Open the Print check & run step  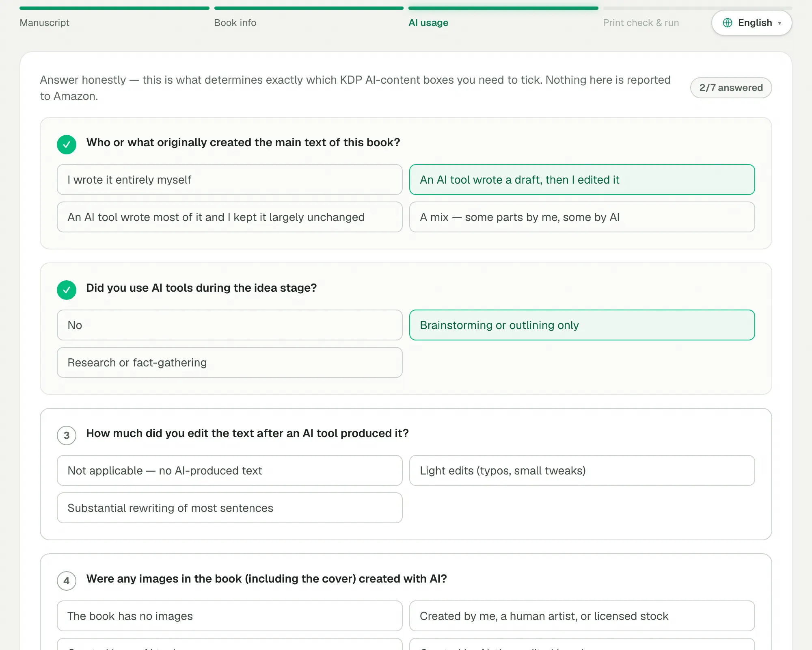(x=641, y=23)
